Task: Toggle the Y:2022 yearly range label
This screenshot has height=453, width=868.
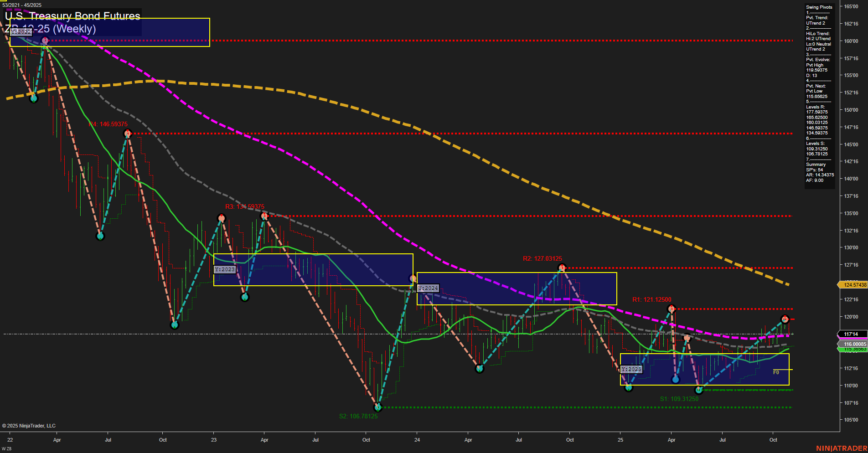Action: coord(21,32)
